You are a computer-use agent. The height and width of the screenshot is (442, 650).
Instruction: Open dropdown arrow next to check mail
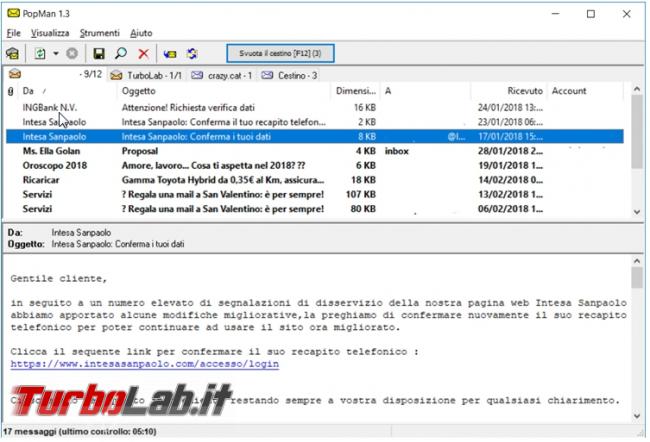[56, 53]
